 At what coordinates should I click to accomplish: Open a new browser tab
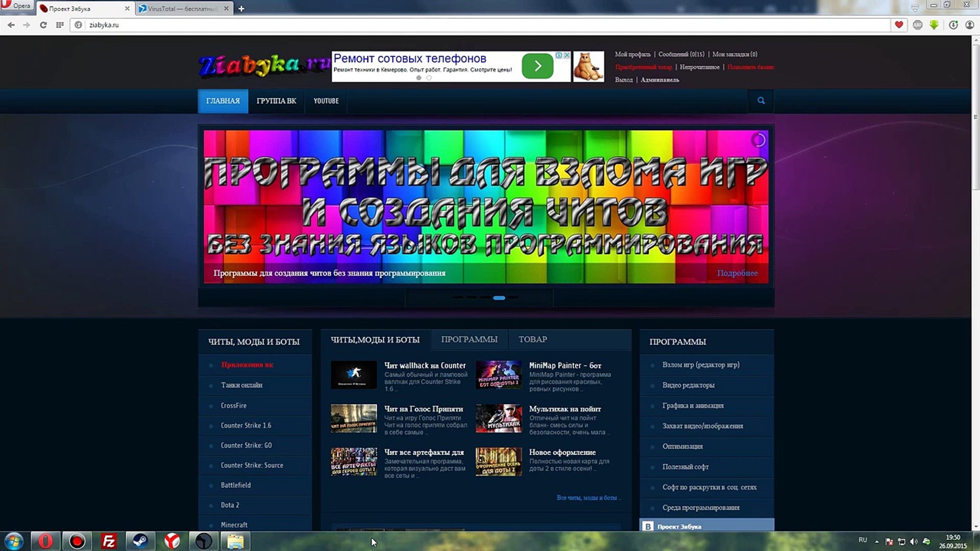pyautogui.click(x=241, y=9)
